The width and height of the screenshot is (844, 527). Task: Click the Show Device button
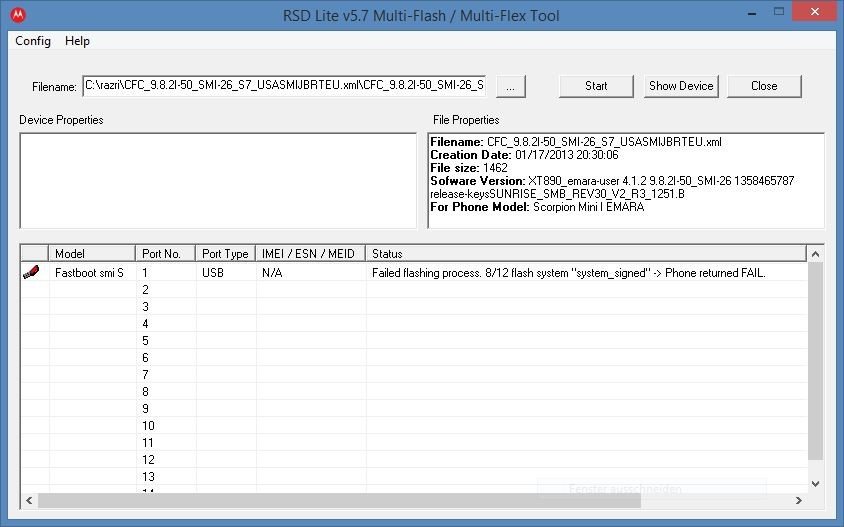(x=681, y=86)
